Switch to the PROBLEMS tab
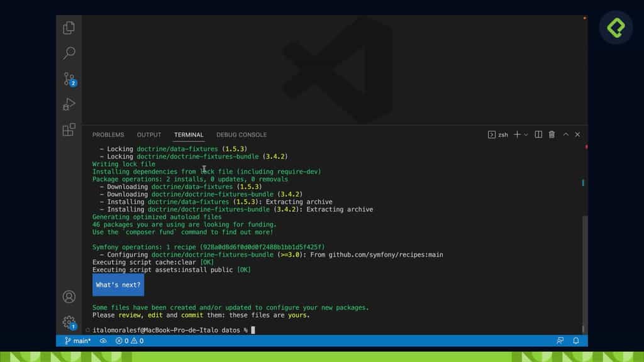 point(108,134)
